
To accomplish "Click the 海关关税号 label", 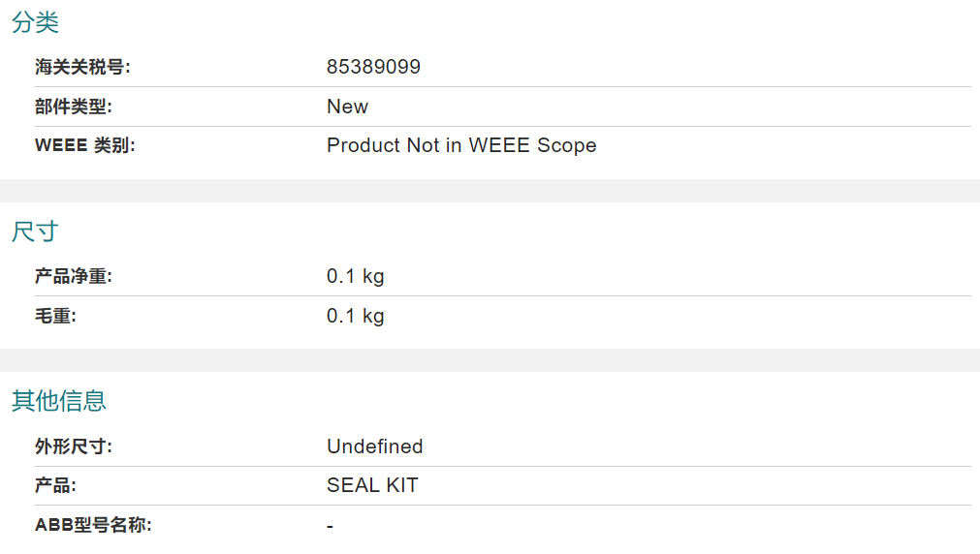I will (x=82, y=67).
